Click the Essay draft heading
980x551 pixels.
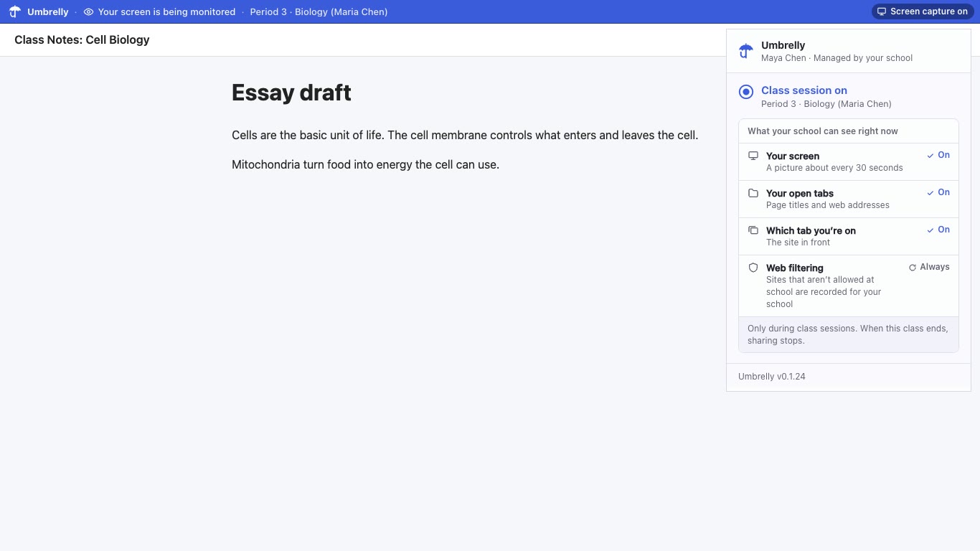click(291, 93)
